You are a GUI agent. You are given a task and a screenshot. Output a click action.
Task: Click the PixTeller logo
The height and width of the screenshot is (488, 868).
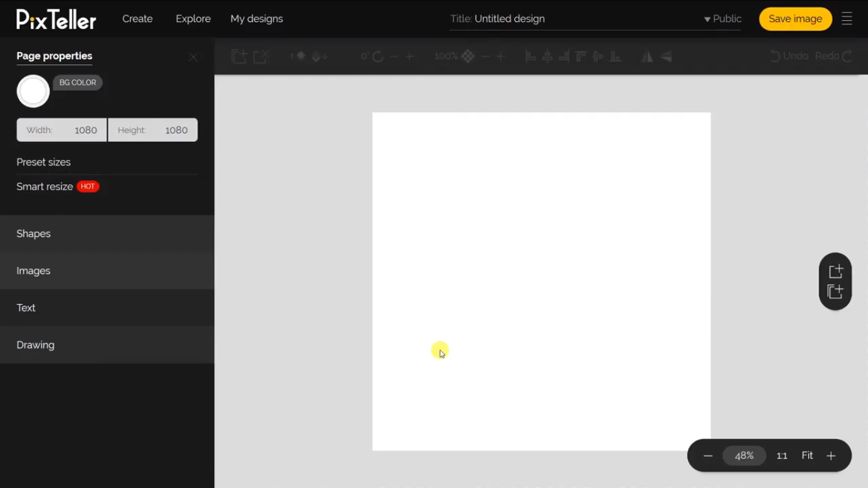point(56,19)
